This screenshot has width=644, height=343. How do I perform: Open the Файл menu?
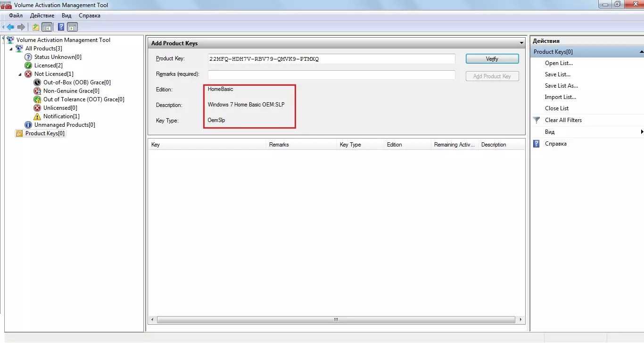click(x=16, y=16)
